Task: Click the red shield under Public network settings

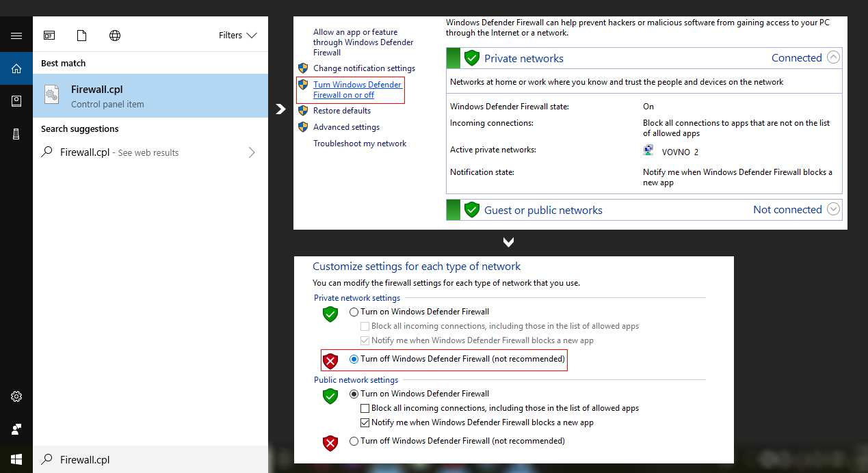Action: (x=330, y=443)
